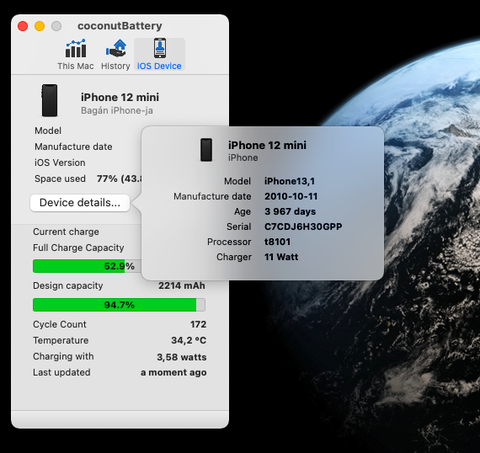Screen dimensions: 480x453
Task: Open the This Mac tab
Action: [75, 54]
